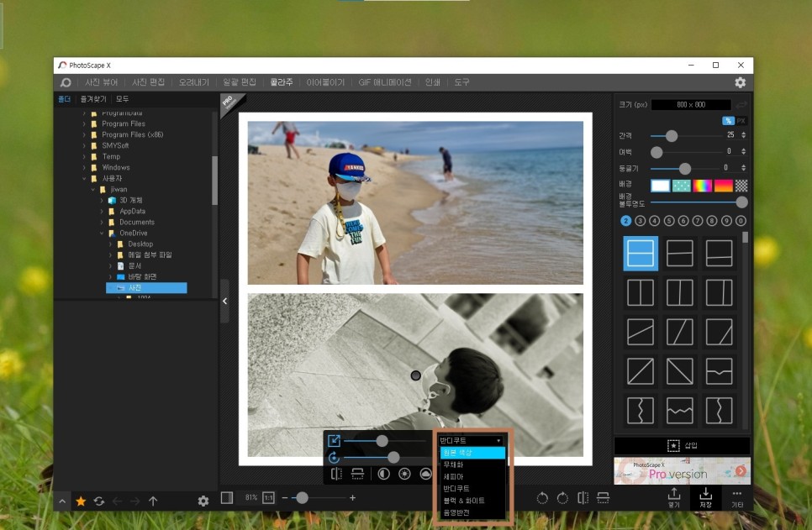
Task: Click the 열기 share icon
Action: (x=674, y=498)
